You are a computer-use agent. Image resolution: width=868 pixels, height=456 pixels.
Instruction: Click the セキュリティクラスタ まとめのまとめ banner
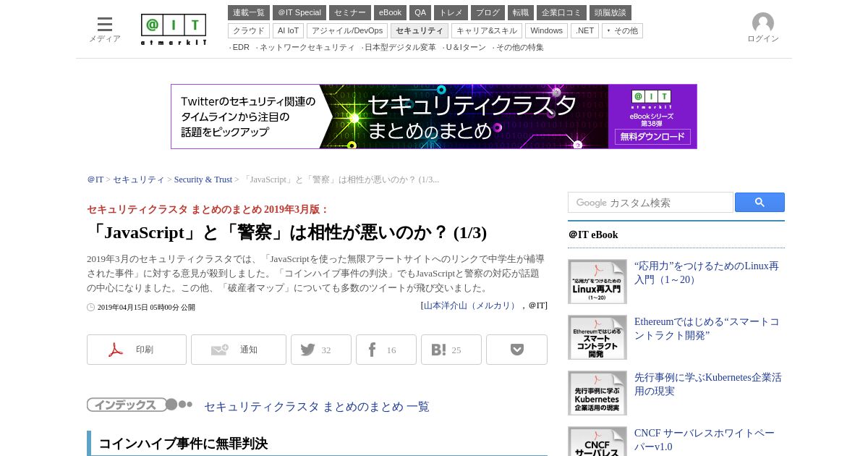point(434,117)
